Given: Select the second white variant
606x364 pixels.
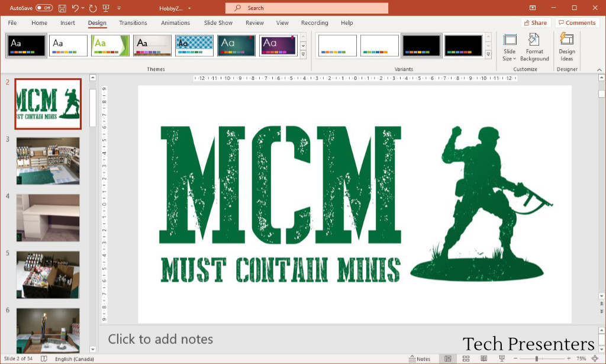Looking at the screenshot, I should click(379, 46).
